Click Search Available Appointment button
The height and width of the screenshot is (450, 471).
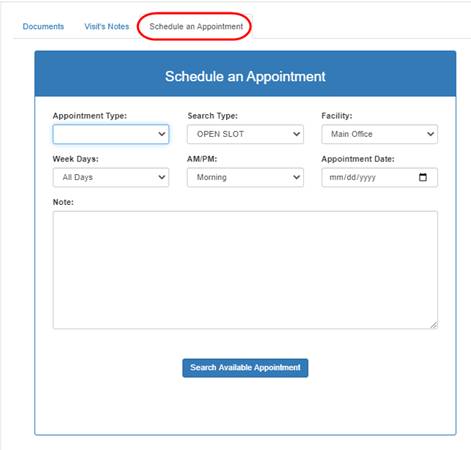(245, 368)
